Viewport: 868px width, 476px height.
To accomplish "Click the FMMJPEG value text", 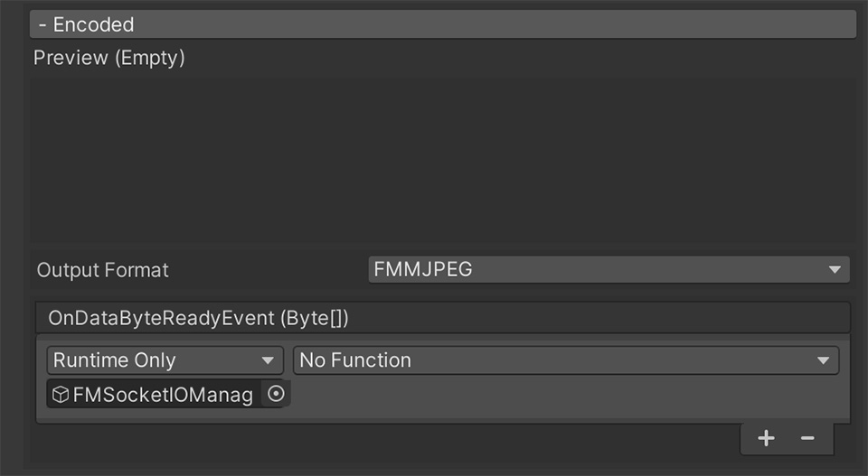I will coord(423,269).
